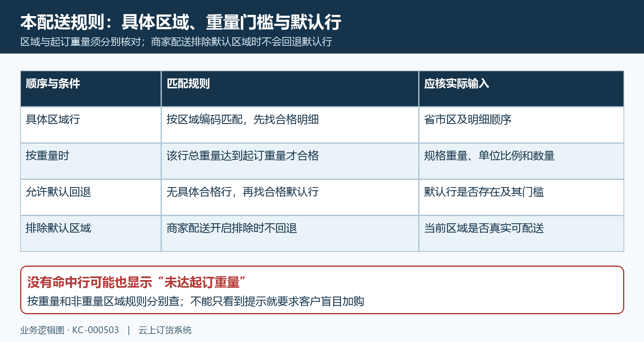Click the cell "该行总重量达到起订重量才合格"

coord(290,161)
